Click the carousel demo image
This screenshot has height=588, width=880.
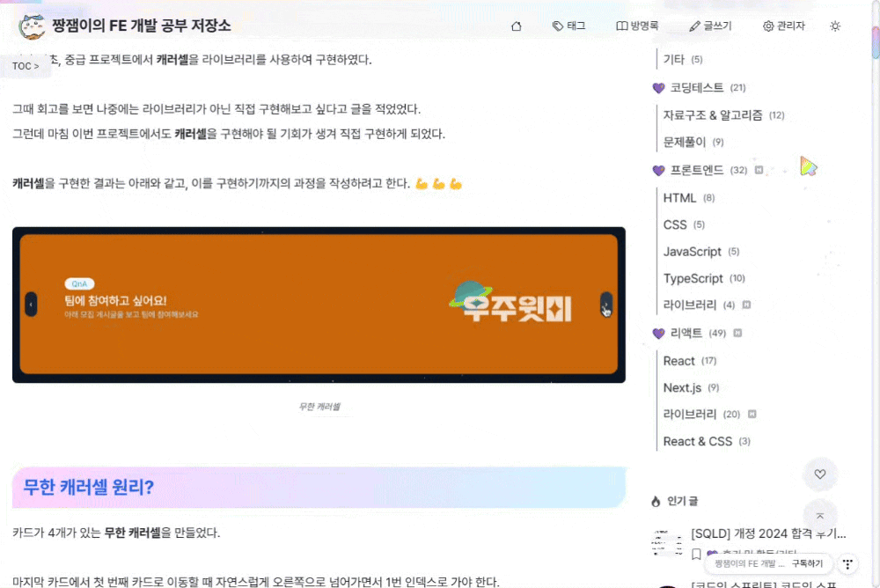(x=319, y=305)
